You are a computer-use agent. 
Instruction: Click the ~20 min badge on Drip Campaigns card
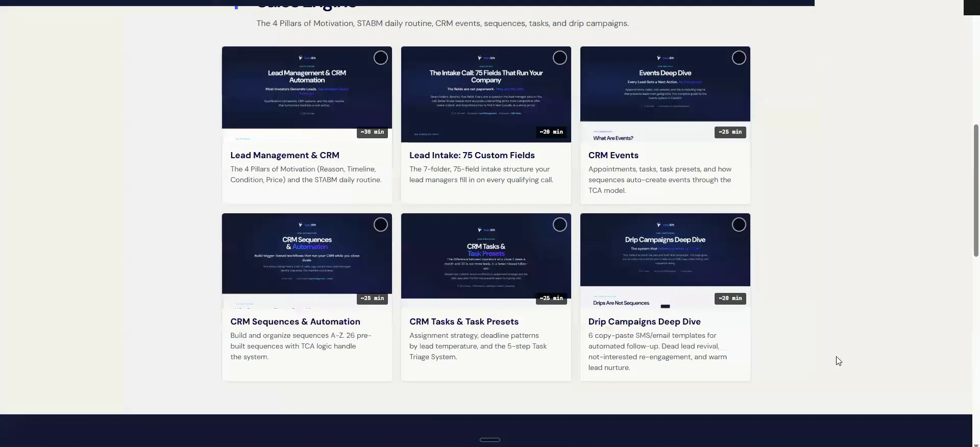(730, 299)
